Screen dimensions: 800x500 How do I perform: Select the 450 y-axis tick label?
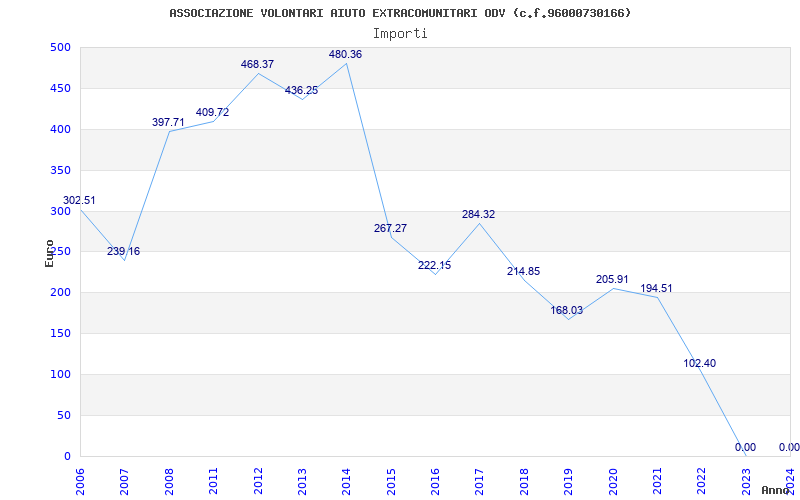tap(60, 88)
